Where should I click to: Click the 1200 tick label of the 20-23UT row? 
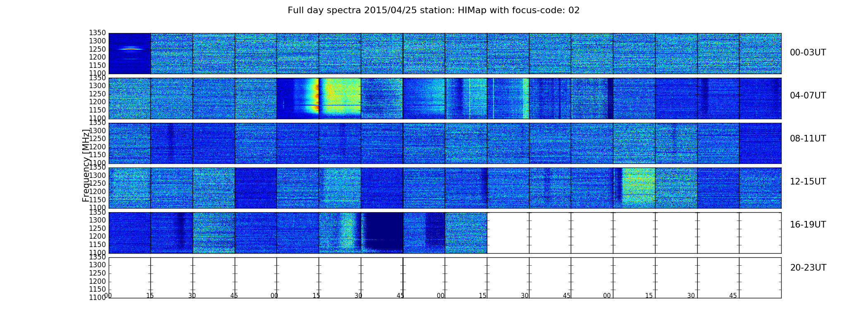(98, 281)
